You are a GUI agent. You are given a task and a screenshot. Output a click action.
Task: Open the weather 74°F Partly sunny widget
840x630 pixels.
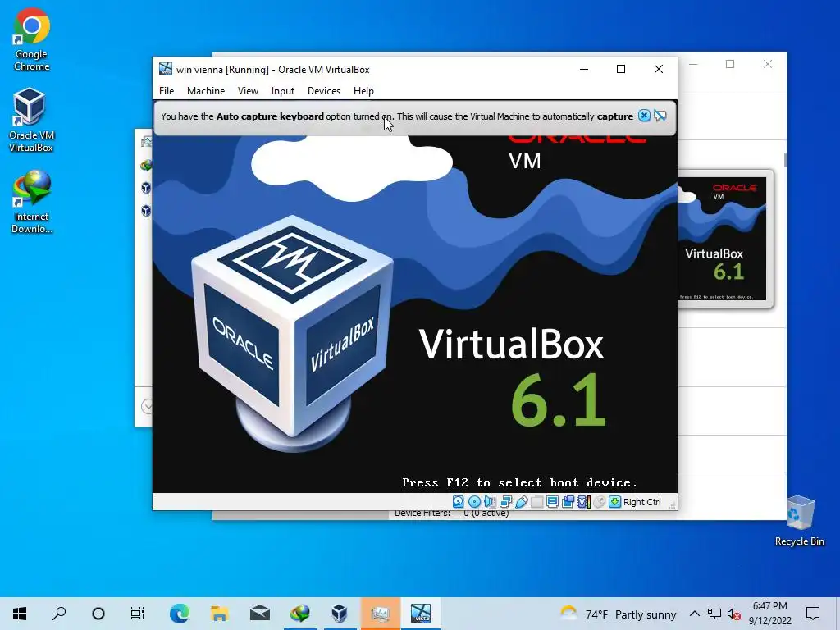(619, 614)
